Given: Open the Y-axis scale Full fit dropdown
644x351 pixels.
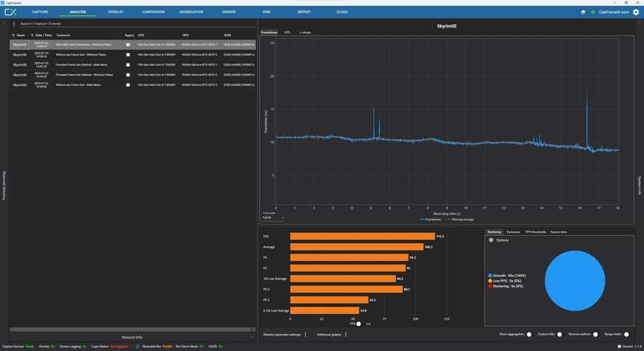Looking at the screenshot, I should point(274,217).
